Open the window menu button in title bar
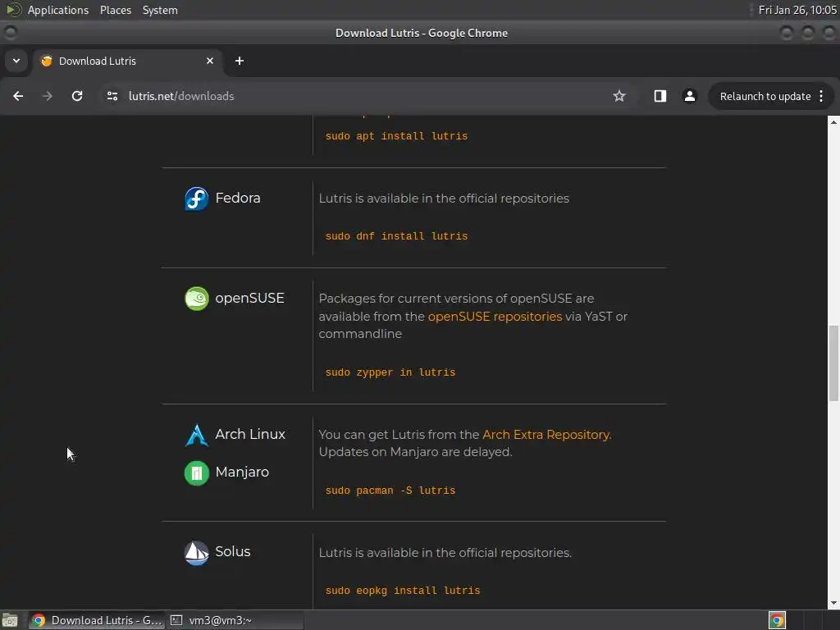 10,33
